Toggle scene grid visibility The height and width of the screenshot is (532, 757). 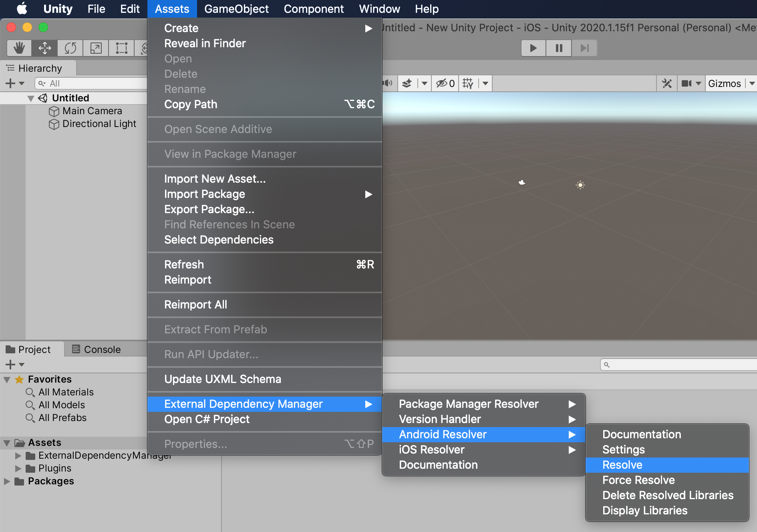coord(468,83)
